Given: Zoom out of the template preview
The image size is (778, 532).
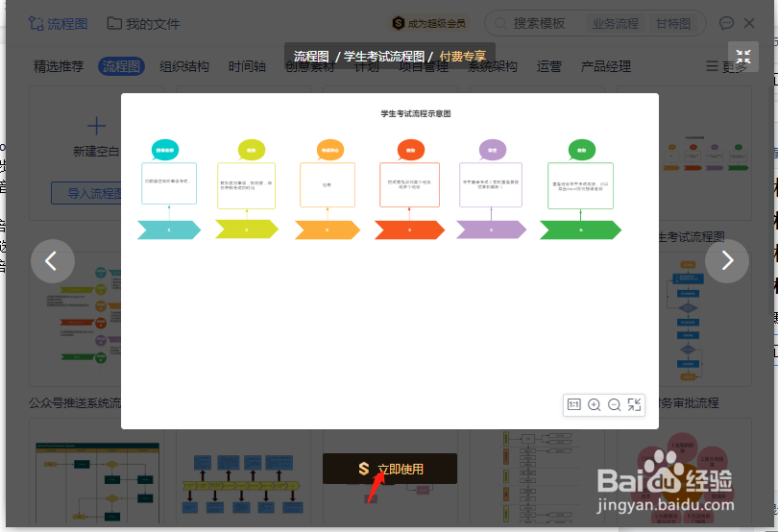Looking at the screenshot, I should click(x=615, y=405).
